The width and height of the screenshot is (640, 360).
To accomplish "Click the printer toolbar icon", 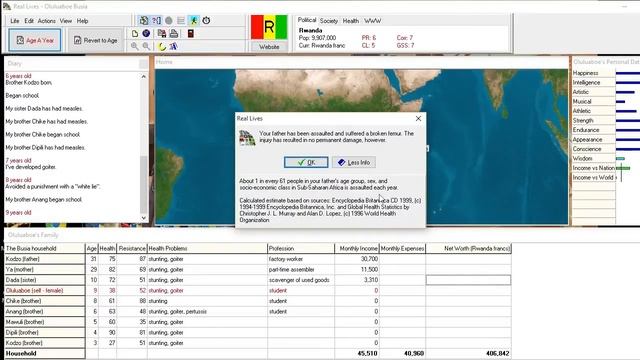I will coord(173,33).
